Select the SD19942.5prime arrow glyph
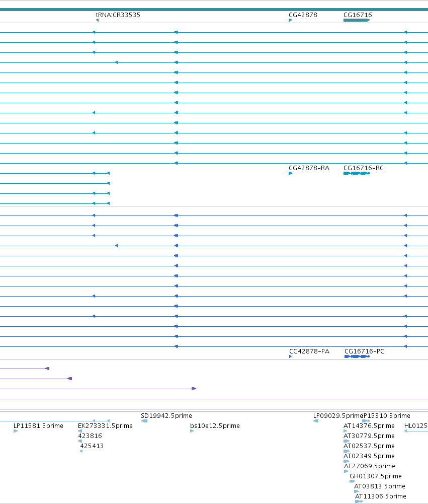The width and height of the screenshot is (428, 504). [144, 421]
